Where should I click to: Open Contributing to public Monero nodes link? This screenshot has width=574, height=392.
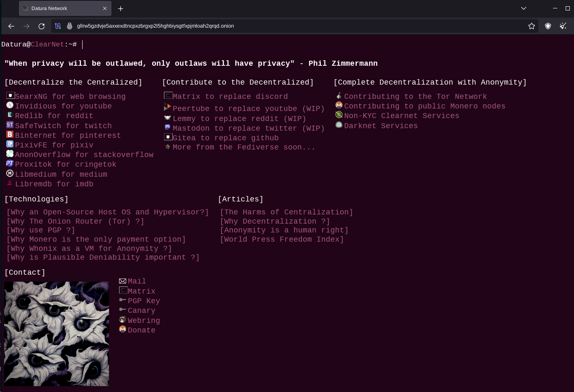click(425, 106)
